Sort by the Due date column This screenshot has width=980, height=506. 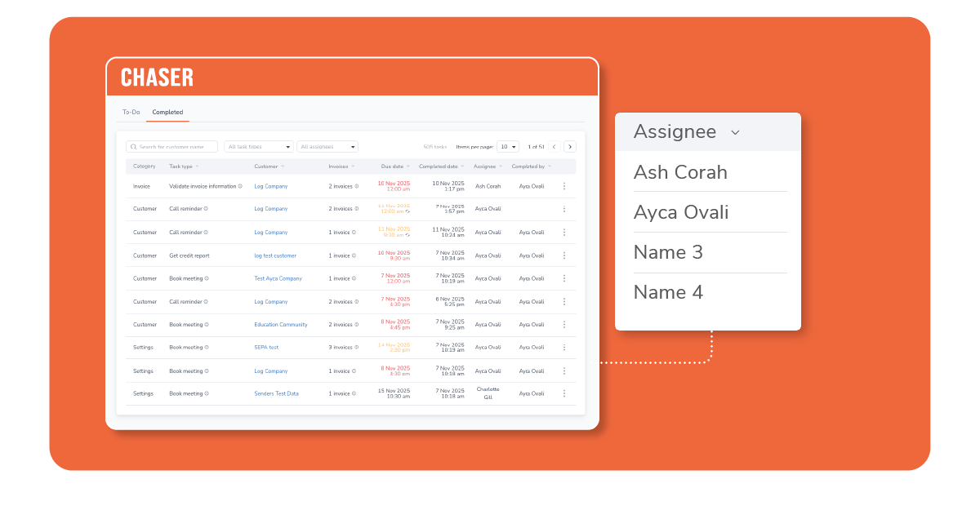coord(394,166)
